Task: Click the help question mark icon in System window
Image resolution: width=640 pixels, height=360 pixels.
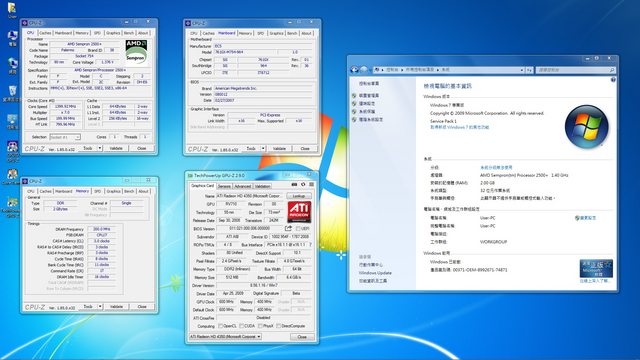Action: click(613, 80)
